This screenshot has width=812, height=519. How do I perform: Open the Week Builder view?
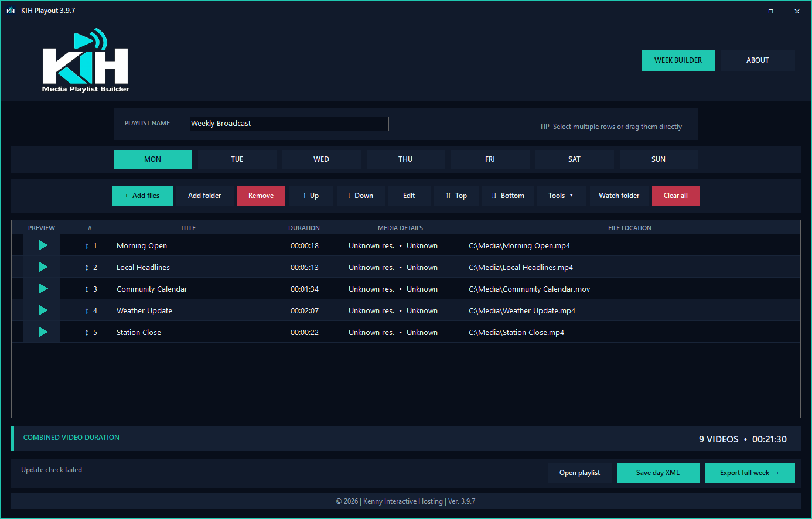coord(678,60)
